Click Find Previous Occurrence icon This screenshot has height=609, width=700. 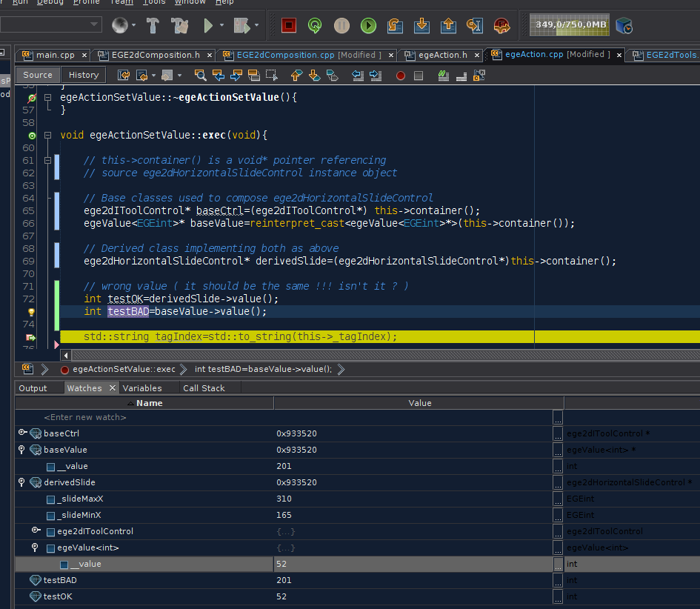coord(219,76)
